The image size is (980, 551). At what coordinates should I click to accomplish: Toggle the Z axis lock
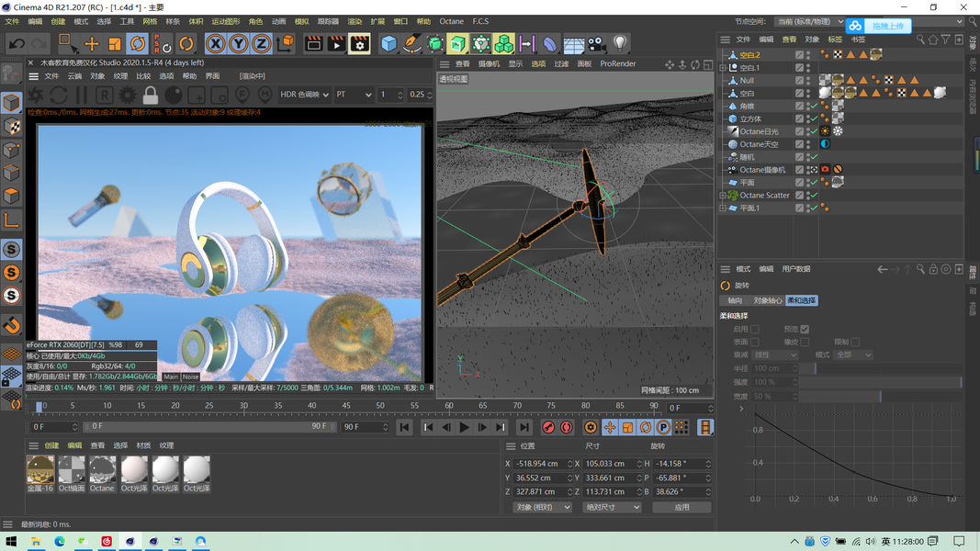[x=261, y=44]
